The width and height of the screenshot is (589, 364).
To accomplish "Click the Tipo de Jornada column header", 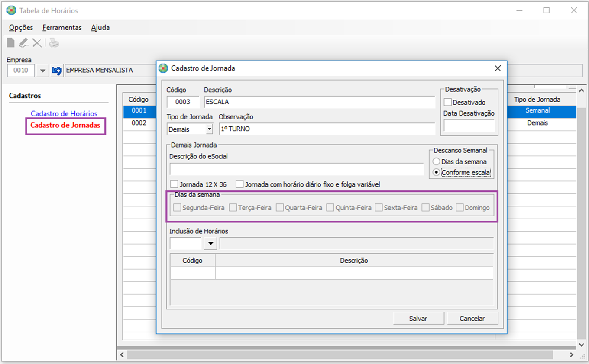I will coord(537,100).
